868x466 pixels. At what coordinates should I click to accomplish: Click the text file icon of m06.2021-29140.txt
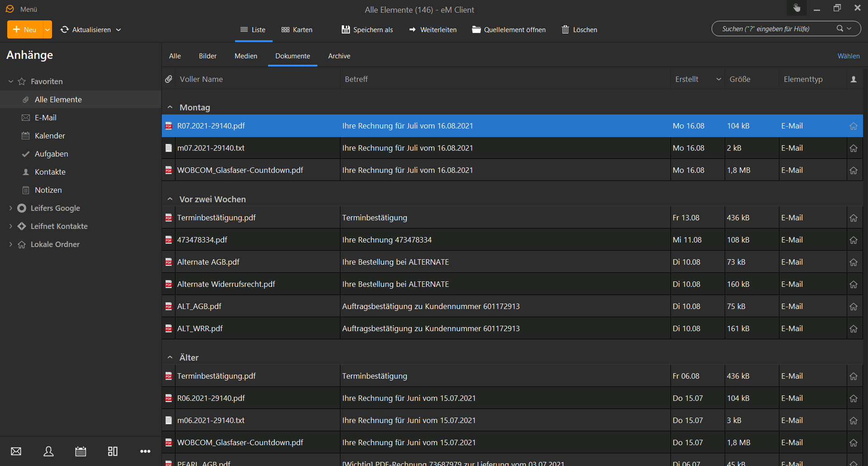pyautogui.click(x=169, y=420)
